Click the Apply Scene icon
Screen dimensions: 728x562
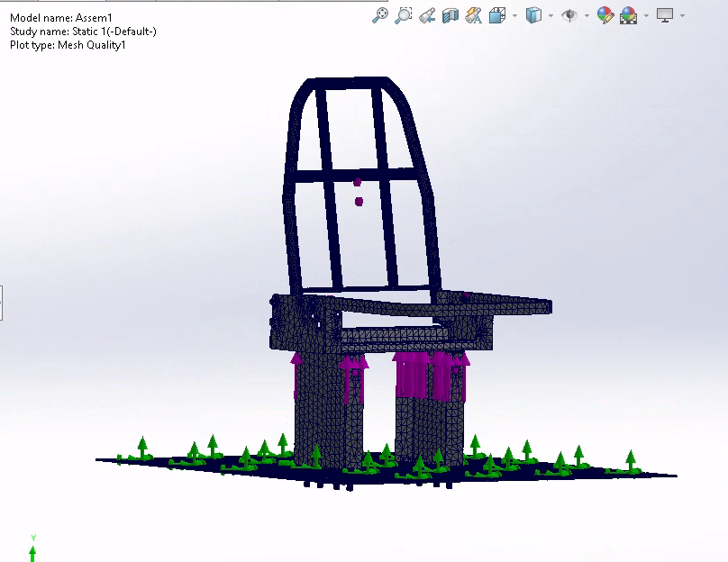tap(628, 15)
